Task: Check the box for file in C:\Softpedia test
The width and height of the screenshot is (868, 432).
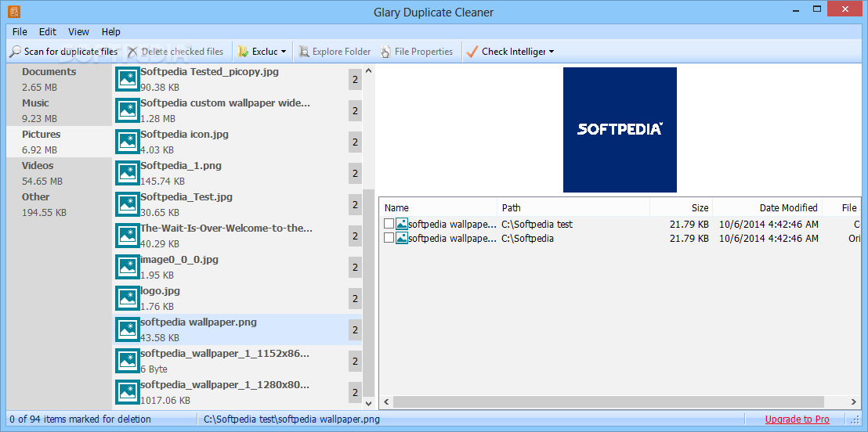Action: point(389,225)
